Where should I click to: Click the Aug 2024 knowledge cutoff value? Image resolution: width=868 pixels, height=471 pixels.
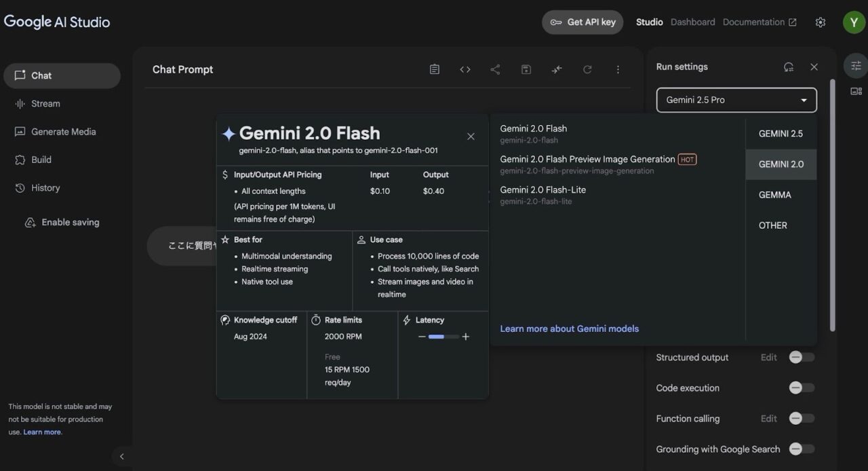(x=250, y=337)
